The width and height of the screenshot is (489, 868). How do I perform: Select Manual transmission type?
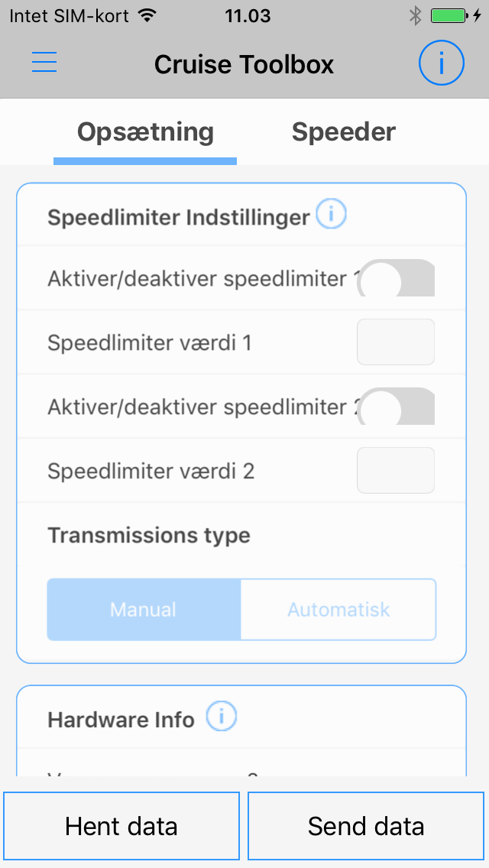point(144,610)
